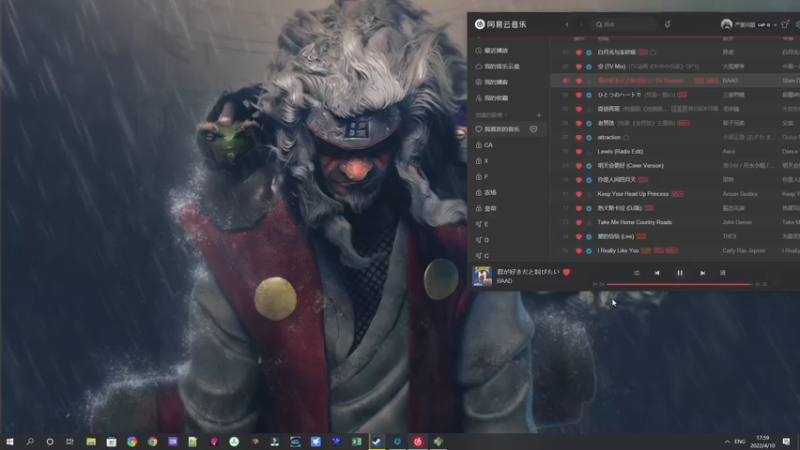Collapse the created playlists section header
This screenshot has width=800, height=450.
click(x=491, y=115)
